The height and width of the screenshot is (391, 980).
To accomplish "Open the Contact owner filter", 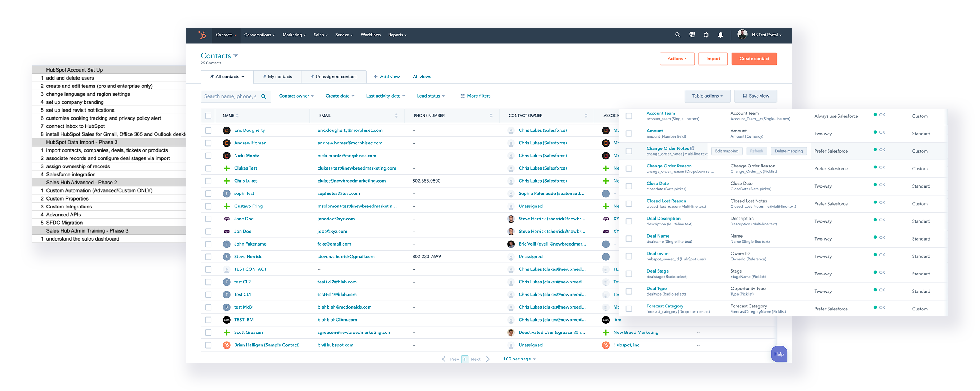I will pyautogui.click(x=296, y=96).
